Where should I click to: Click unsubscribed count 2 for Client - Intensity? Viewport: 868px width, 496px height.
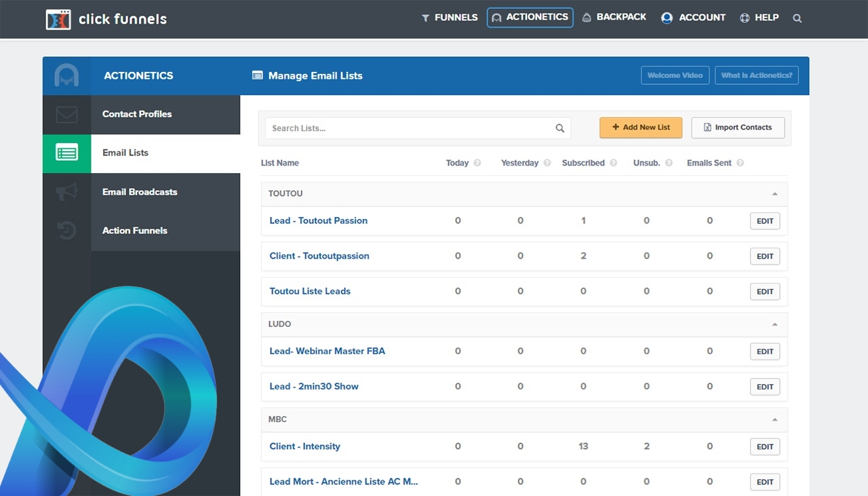coord(646,446)
